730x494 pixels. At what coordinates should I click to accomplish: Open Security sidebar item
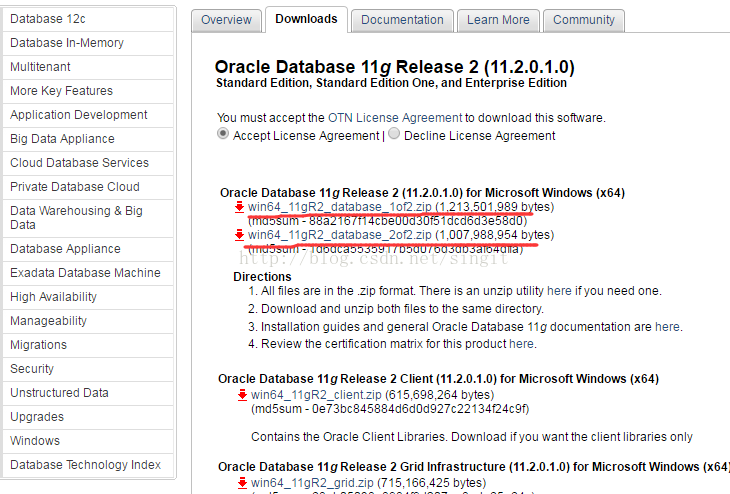tap(88, 369)
